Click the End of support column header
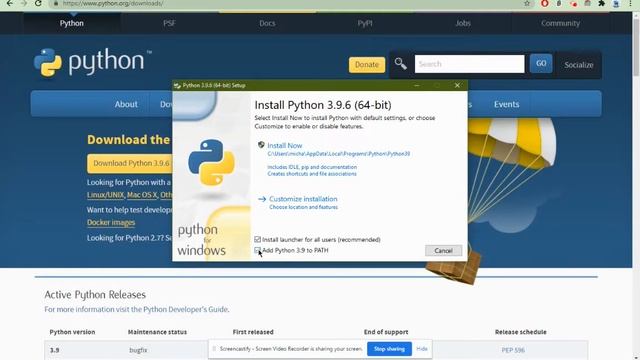This screenshot has width=640, height=360. tap(386, 332)
